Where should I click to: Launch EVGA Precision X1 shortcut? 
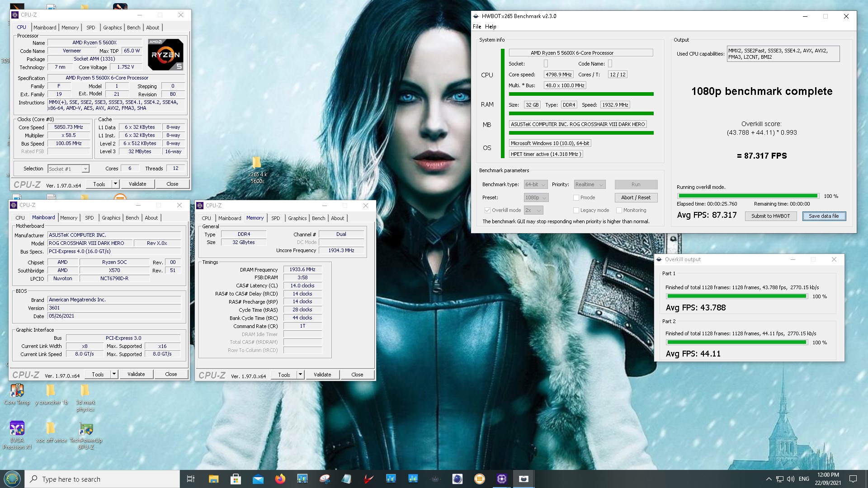click(17, 435)
